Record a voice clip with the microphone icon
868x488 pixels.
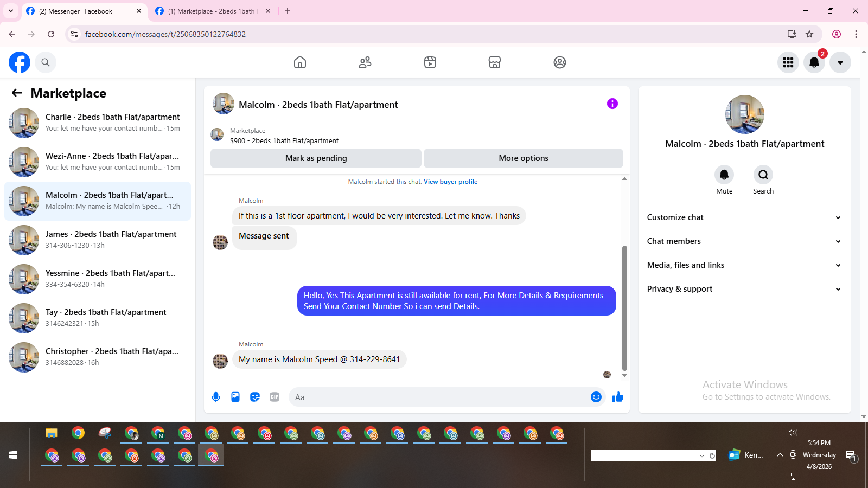(x=216, y=397)
